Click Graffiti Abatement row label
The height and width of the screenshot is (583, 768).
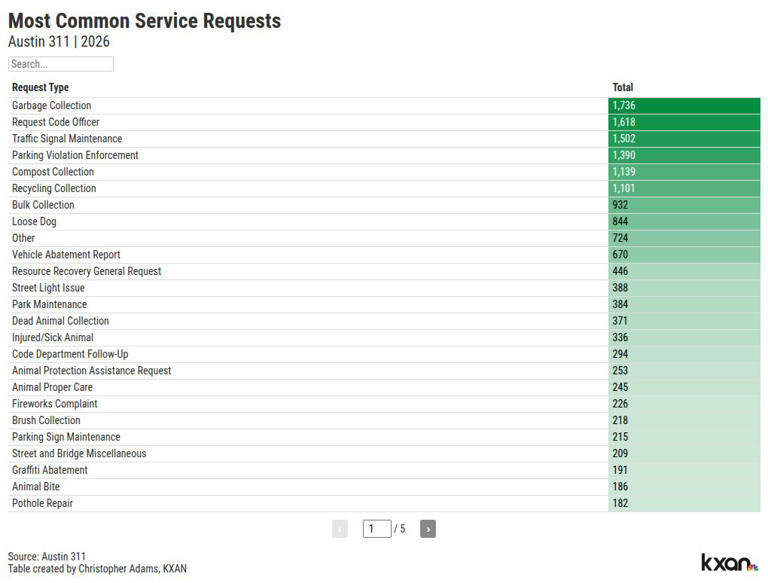coord(49,470)
